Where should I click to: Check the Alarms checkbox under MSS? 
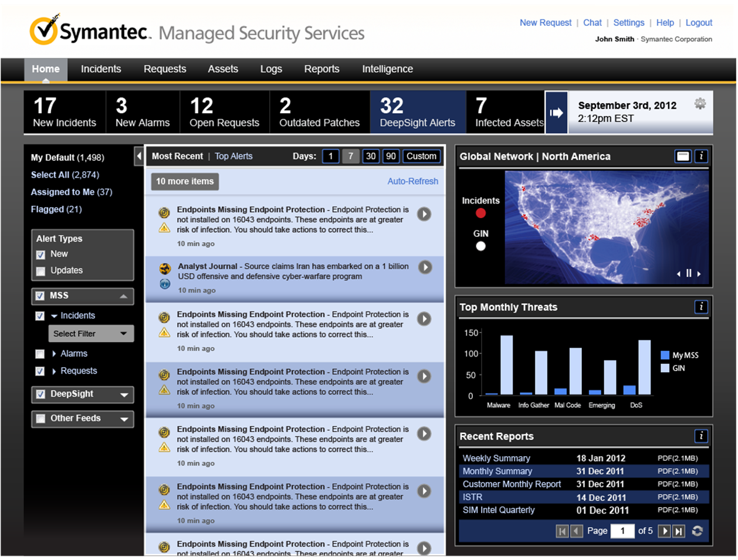[x=40, y=354]
